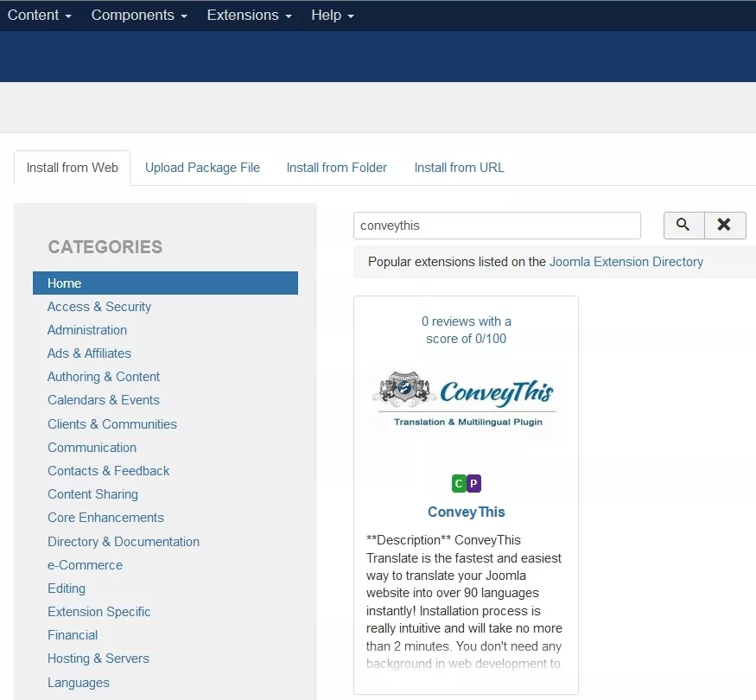Browse the Communication category
The width and height of the screenshot is (756, 700).
[92, 448]
